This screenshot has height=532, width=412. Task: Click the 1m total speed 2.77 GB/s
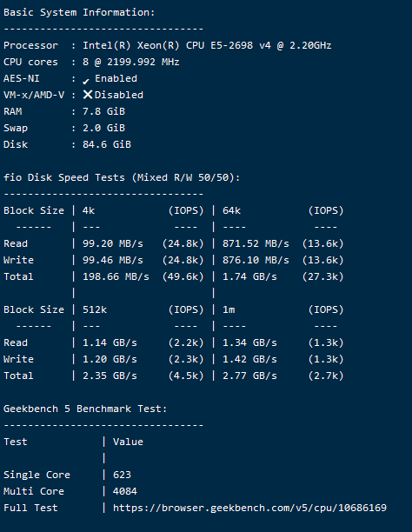click(x=249, y=376)
